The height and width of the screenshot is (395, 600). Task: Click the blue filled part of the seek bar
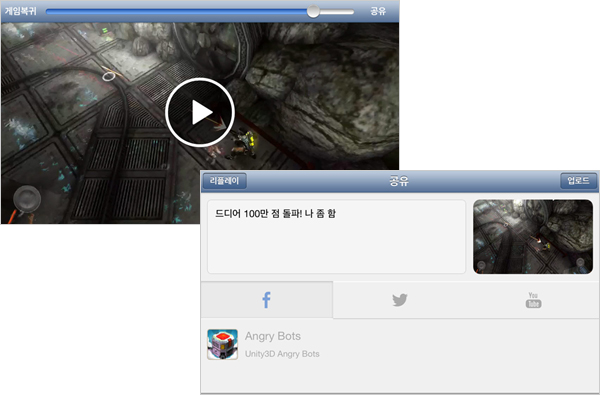(x=176, y=11)
